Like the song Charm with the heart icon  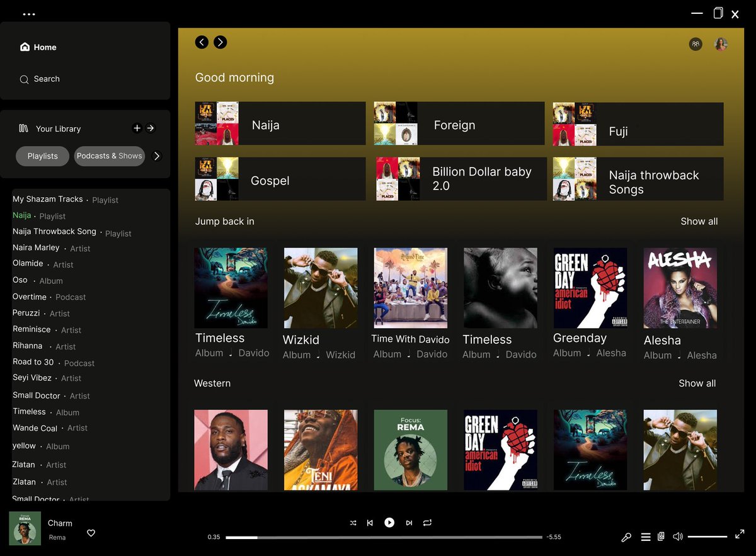(x=91, y=533)
